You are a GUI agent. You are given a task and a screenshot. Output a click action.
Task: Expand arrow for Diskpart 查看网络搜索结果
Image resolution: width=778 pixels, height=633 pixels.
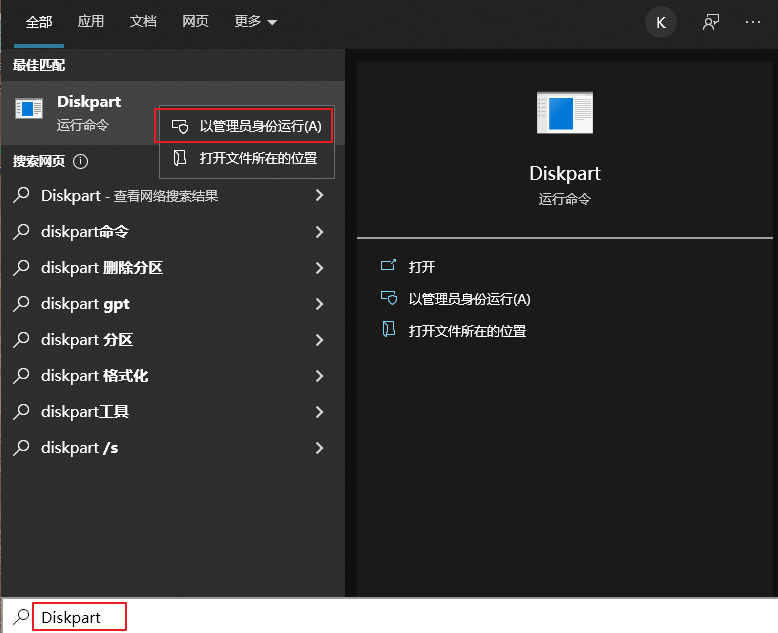point(320,196)
